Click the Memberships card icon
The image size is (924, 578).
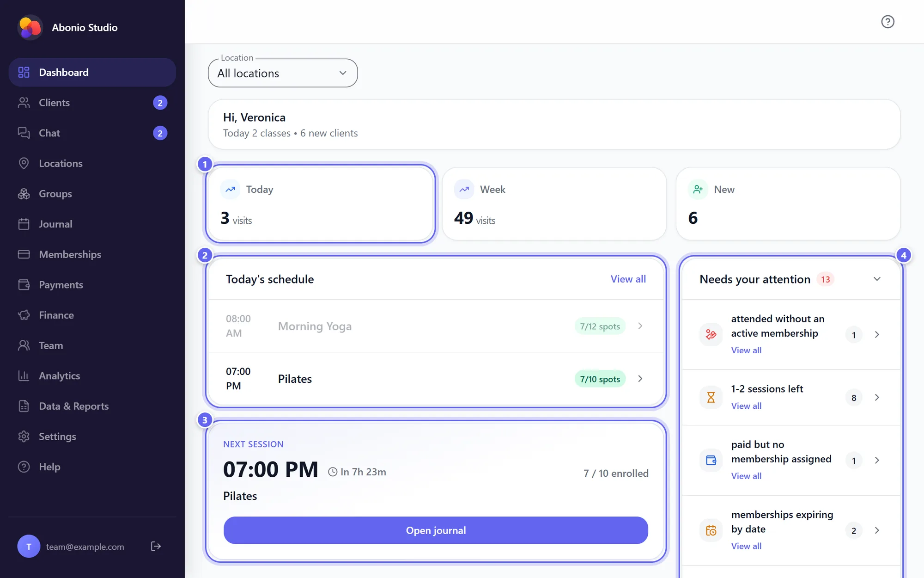pos(24,254)
